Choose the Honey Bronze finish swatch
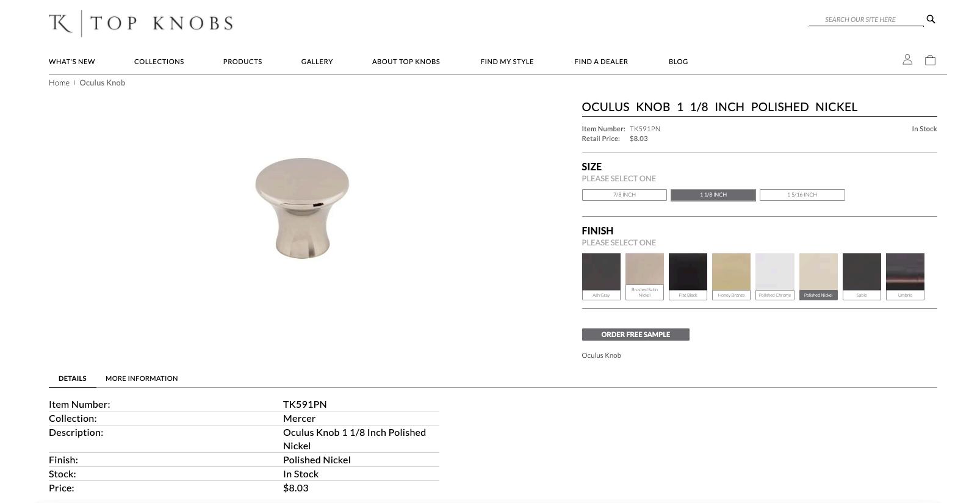 731,277
